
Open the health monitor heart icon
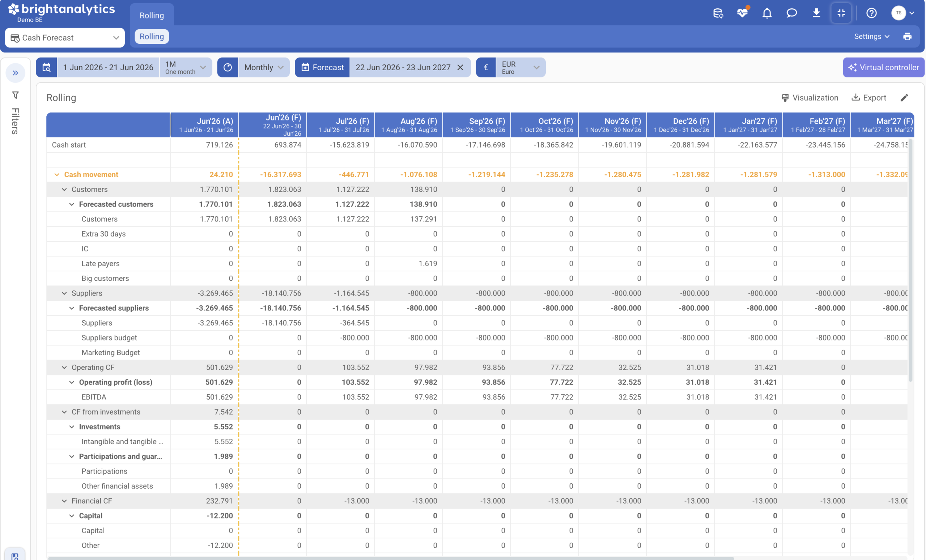pyautogui.click(x=743, y=12)
